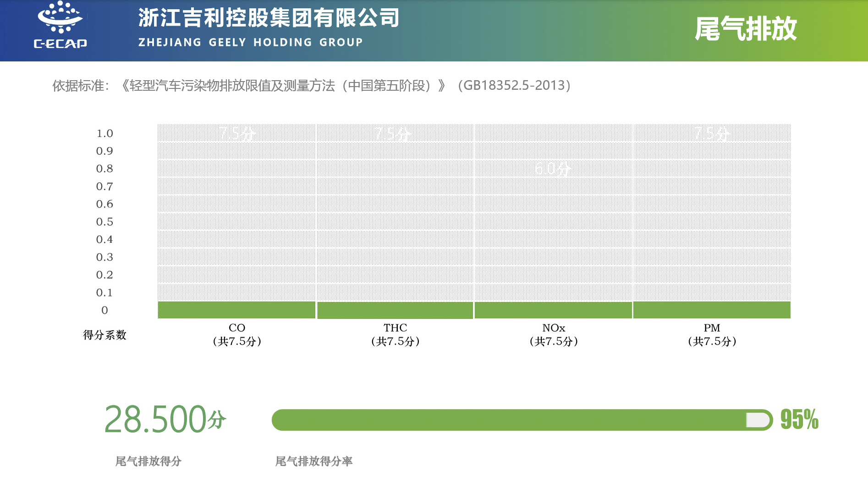Click the faint 7.5分 label above PM column
868x482 pixels.
(712, 134)
